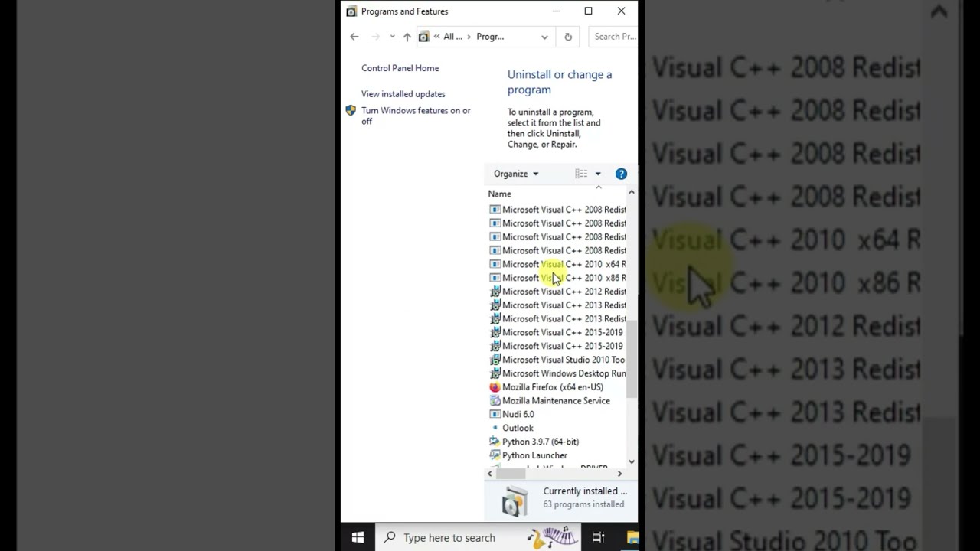The height and width of the screenshot is (551, 980).
Task: Click the horizontal scrollbar thumb
Action: point(510,474)
